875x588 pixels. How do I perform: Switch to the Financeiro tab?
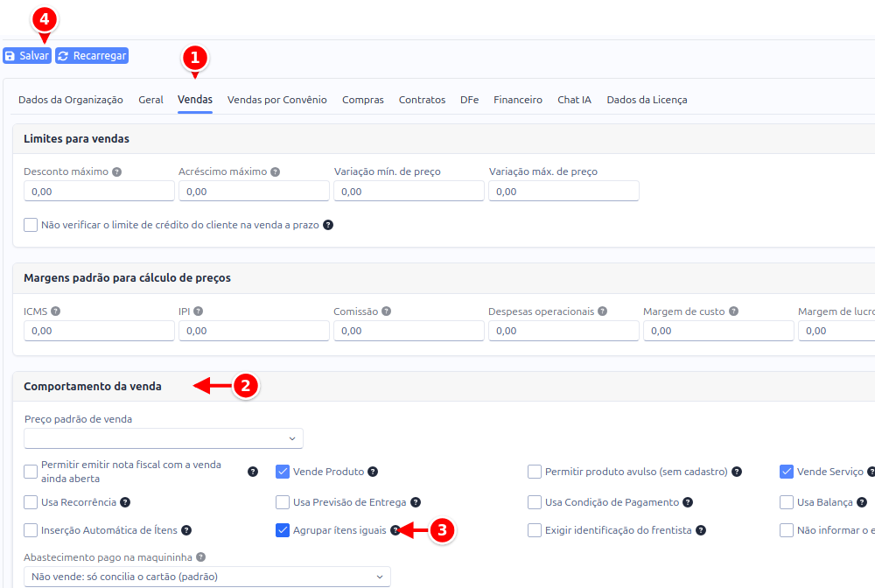tap(518, 100)
